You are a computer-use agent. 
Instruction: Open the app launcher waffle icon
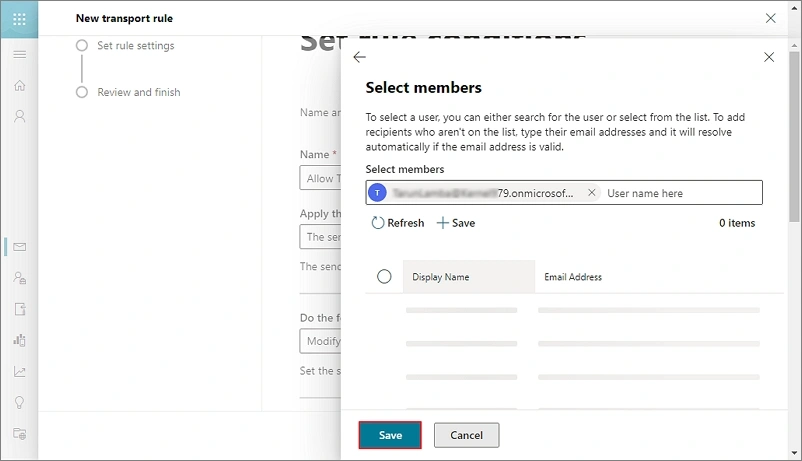coord(19,19)
